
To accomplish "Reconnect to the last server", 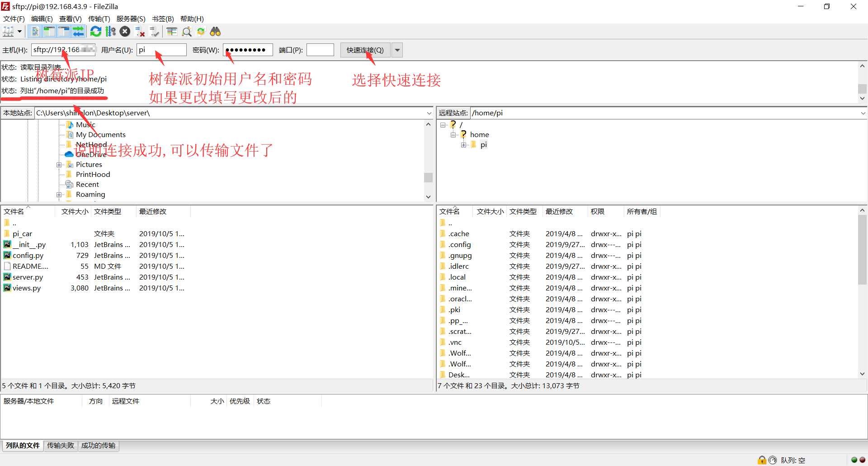I will coord(154,32).
